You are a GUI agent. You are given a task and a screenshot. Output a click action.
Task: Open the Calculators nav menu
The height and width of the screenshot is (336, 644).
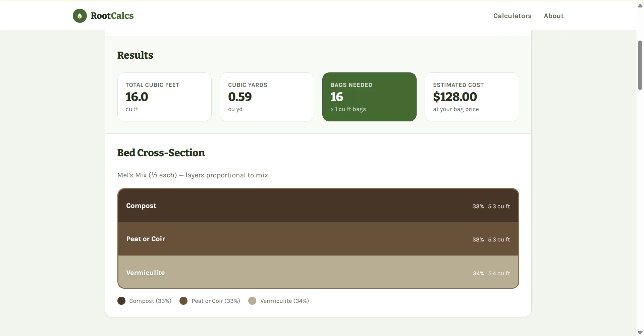tap(512, 16)
